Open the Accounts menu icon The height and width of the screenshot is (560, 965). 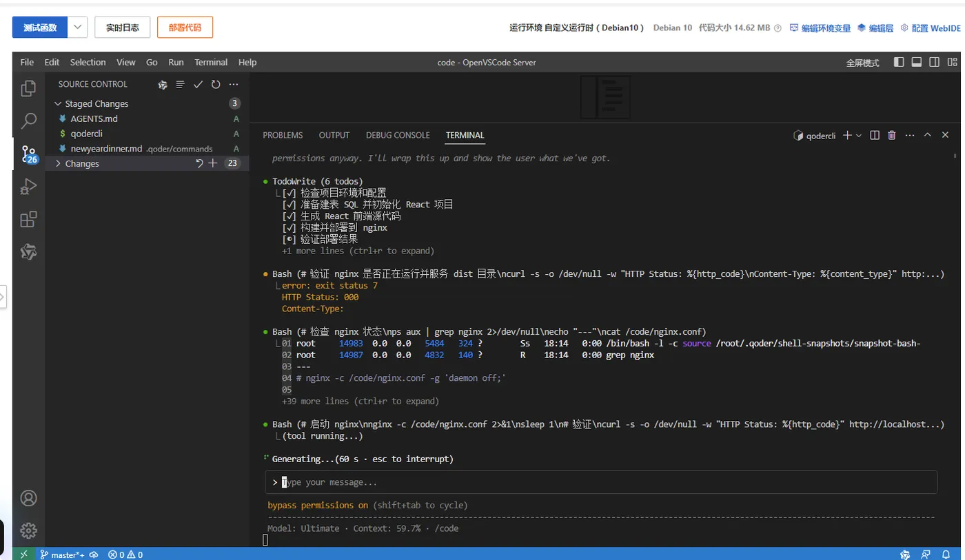28,498
